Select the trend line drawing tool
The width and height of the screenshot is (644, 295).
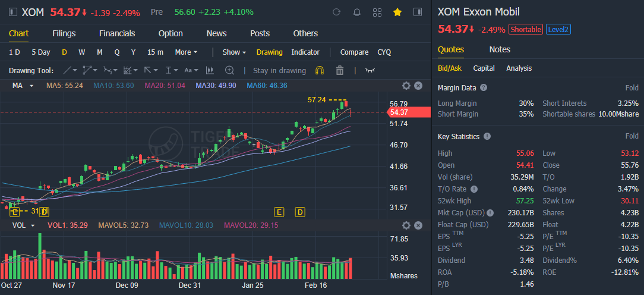pos(67,70)
